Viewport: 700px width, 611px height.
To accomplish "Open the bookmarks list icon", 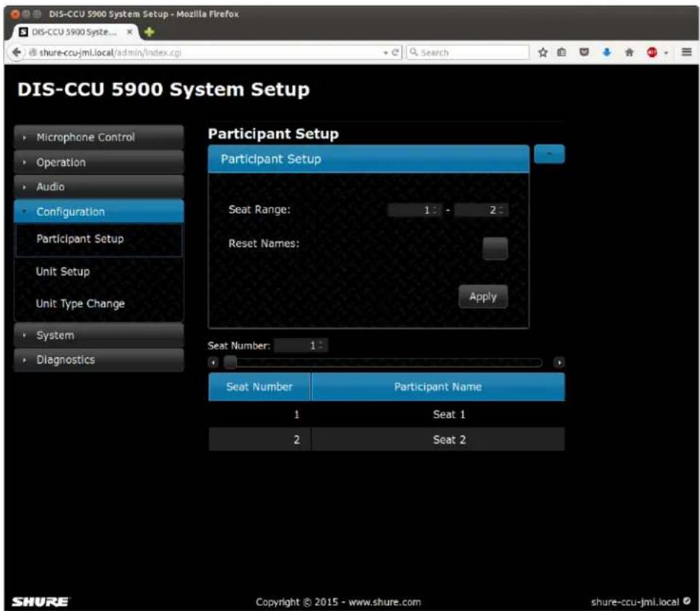I will point(562,52).
